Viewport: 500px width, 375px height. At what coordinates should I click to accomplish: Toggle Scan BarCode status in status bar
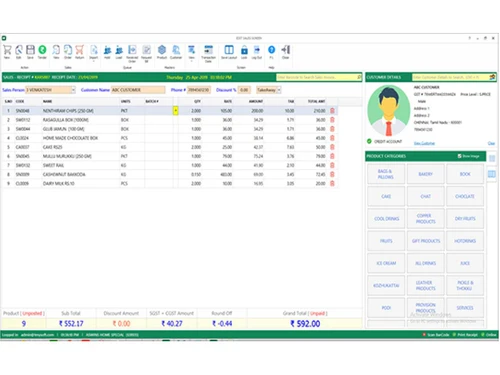tap(436, 335)
